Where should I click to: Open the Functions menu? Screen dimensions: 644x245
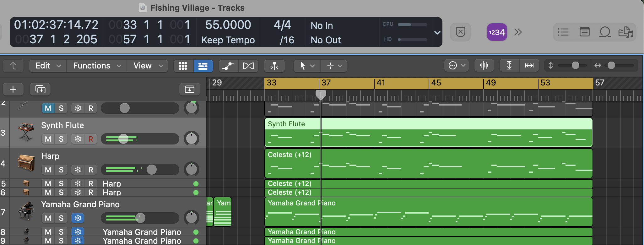(97, 66)
